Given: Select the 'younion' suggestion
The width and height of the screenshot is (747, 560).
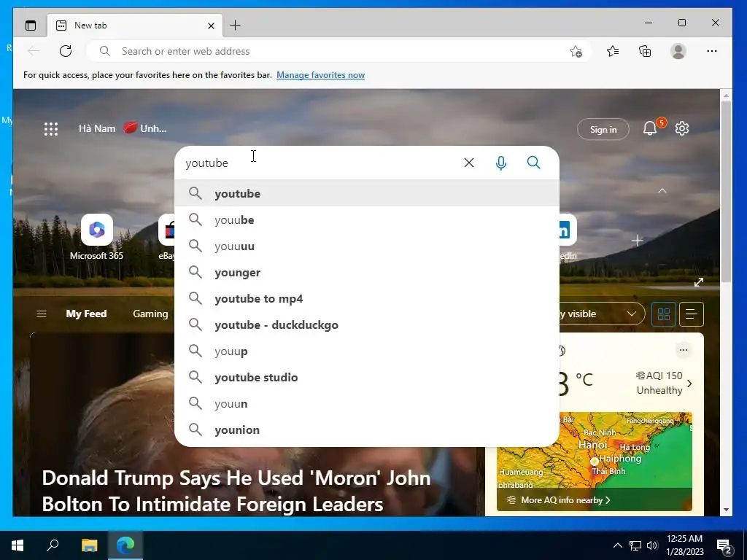Looking at the screenshot, I should click(367, 429).
